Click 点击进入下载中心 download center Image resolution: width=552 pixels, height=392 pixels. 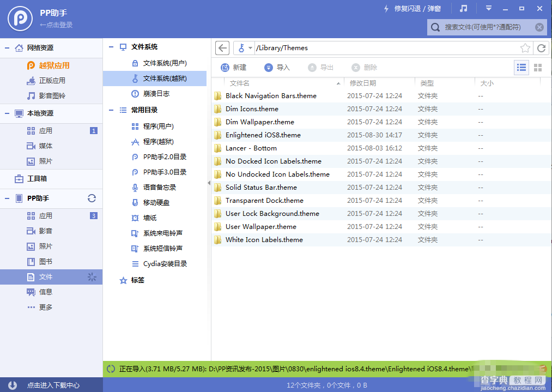point(51,385)
